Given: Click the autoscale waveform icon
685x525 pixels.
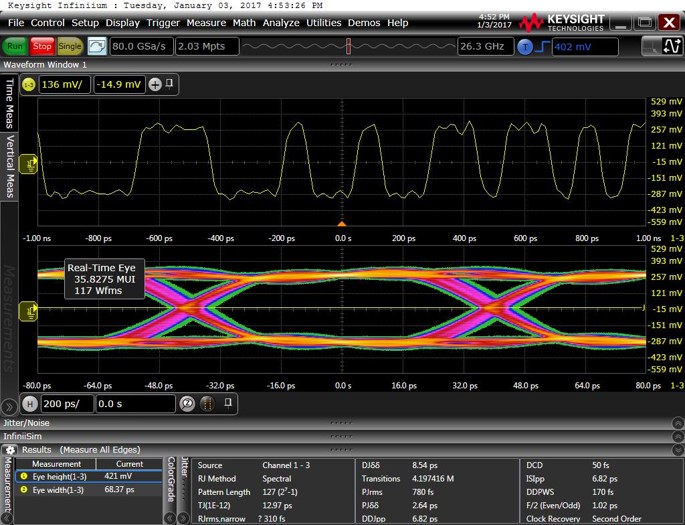Looking at the screenshot, I should click(x=97, y=46).
